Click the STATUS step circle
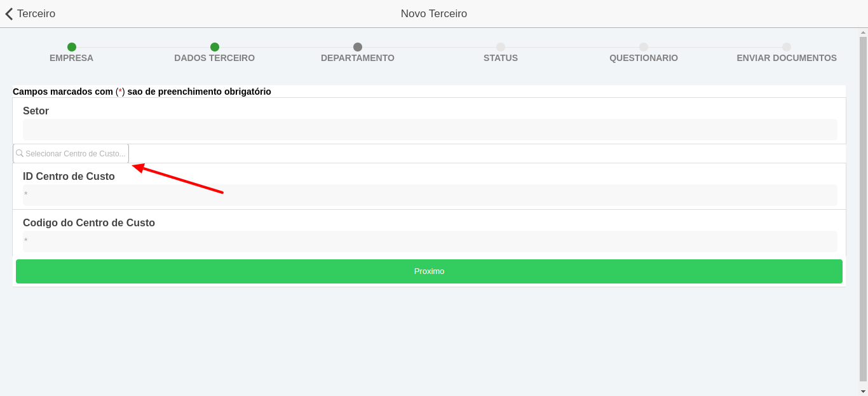Viewport: 868px width, 396px height. (x=501, y=47)
